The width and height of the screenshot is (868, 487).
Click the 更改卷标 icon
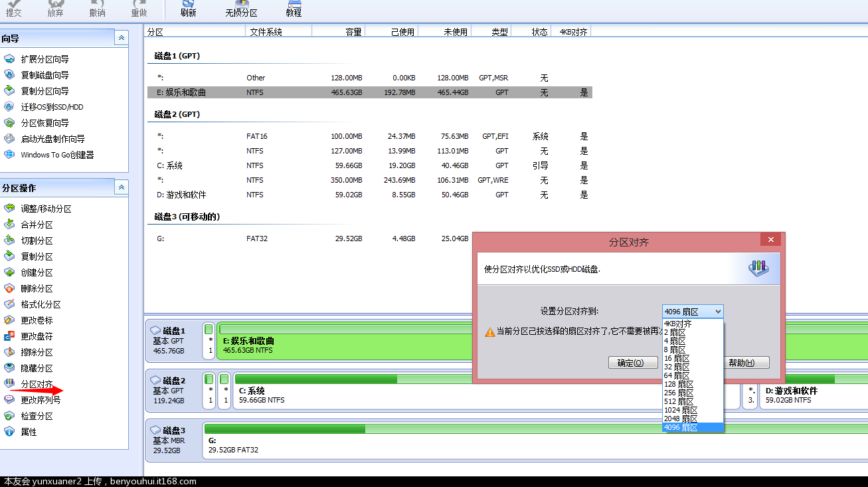9,320
